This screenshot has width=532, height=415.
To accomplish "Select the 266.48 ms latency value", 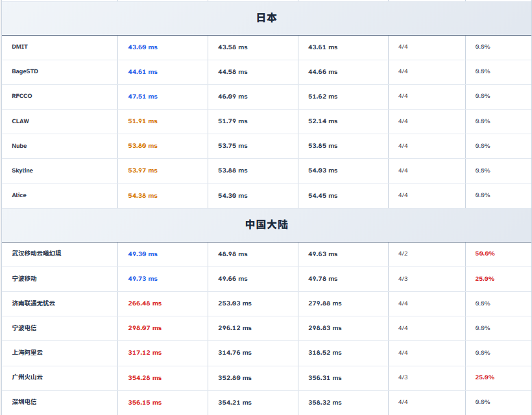I will click(145, 303).
